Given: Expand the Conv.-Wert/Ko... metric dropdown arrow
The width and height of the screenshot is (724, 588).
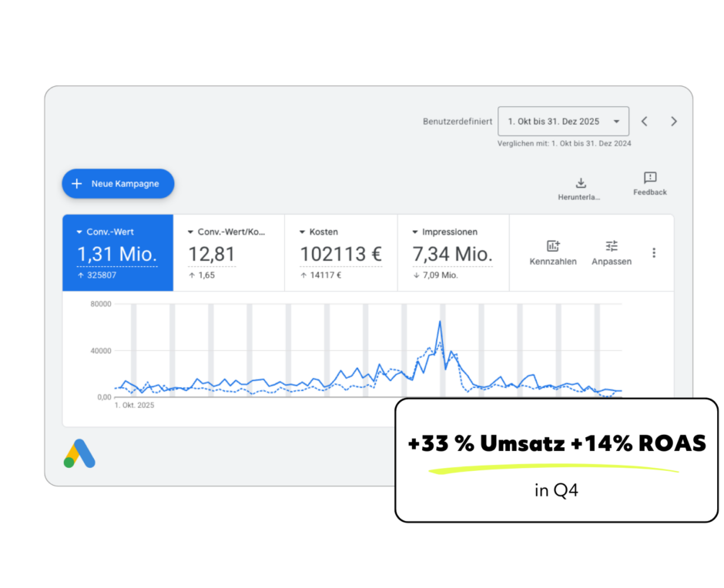Looking at the screenshot, I should pos(191,232).
